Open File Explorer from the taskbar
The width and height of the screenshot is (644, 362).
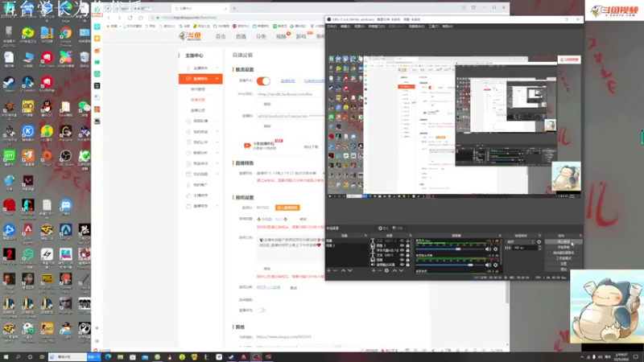click(x=120, y=357)
